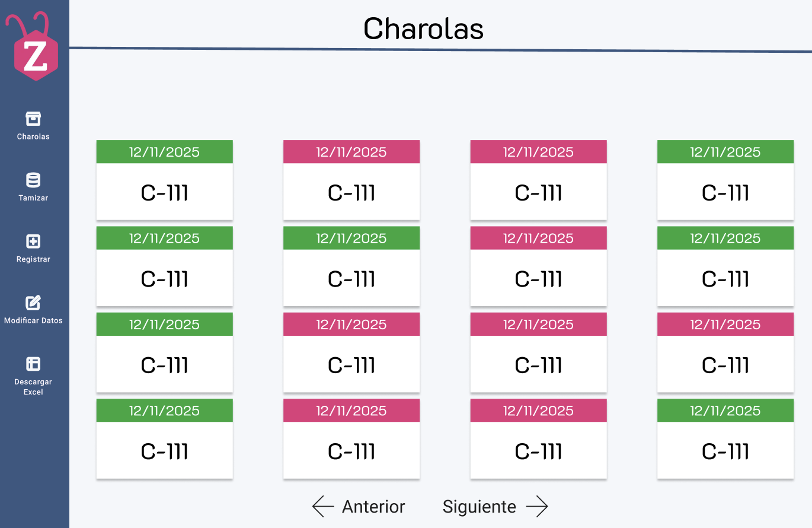
Task: Select the Tamizar sidebar label
Action: point(33,198)
